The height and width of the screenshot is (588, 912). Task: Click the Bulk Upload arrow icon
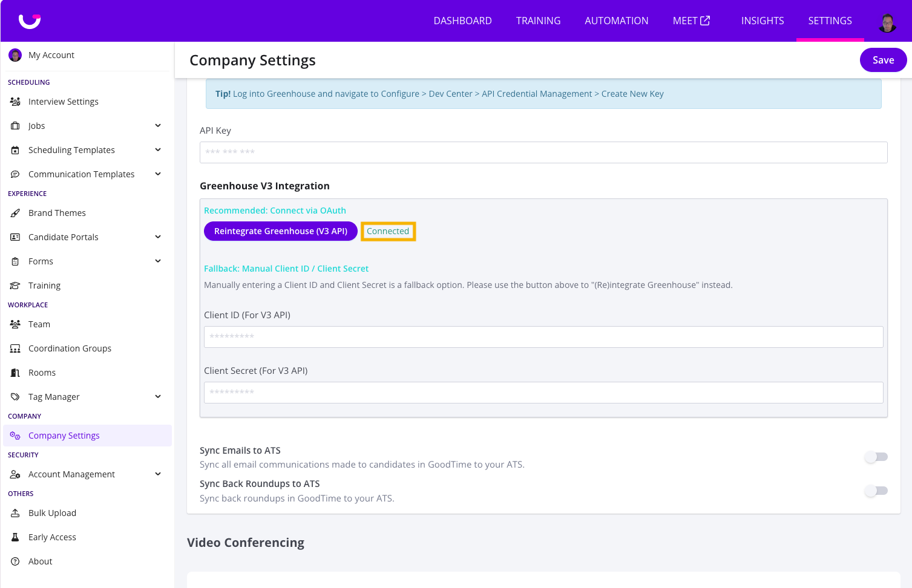click(x=15, y=513)
